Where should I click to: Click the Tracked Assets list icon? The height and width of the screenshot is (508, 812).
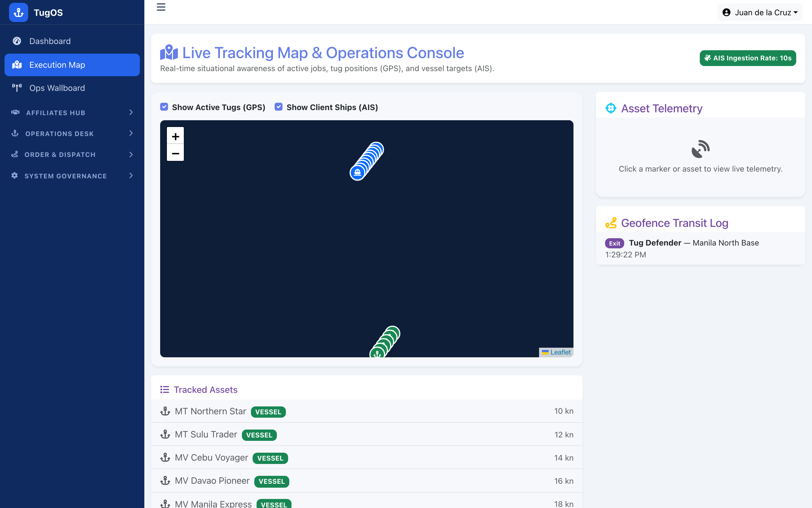click(x=164, y=389)
